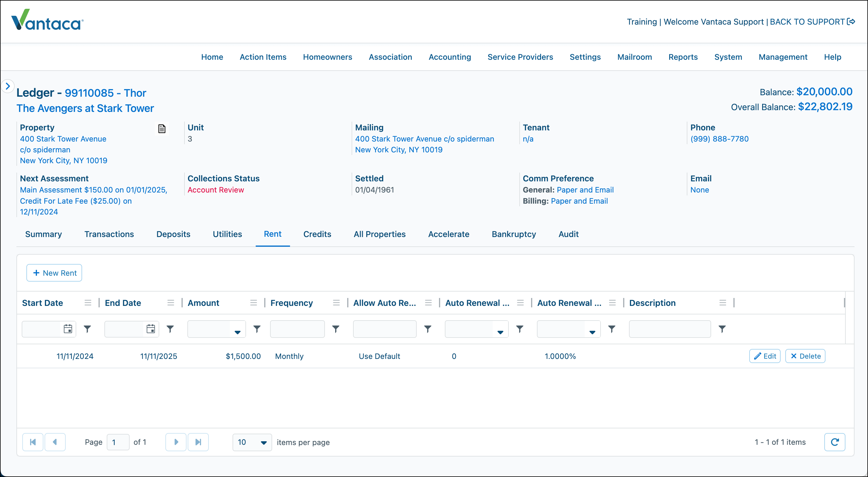Open the Start Date column menu icon
The width and height of the screenshot is (868, 477).
88,303
